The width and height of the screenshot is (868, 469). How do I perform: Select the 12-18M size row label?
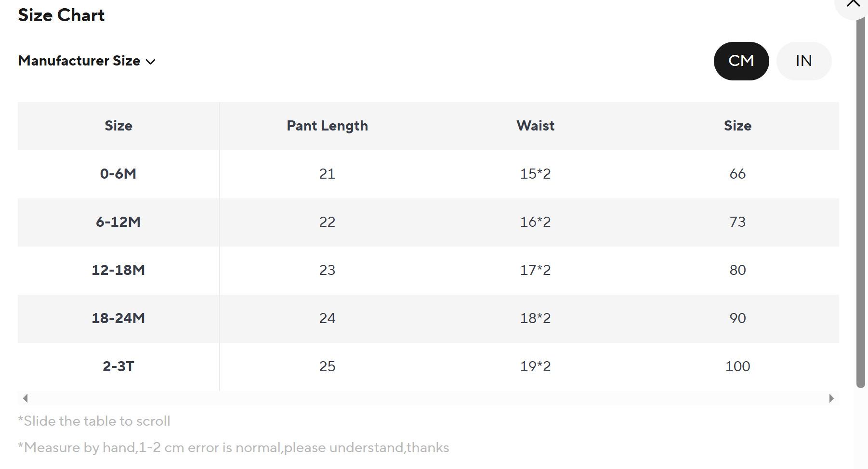tap(118, 270)
